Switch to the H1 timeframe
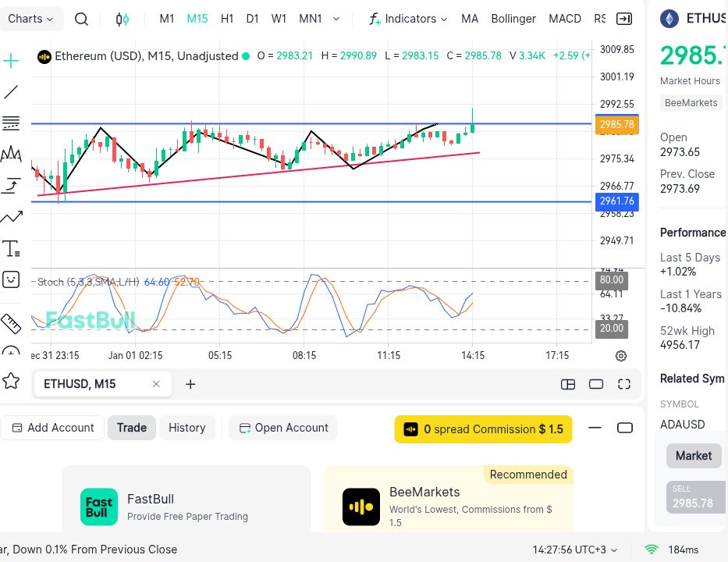Viewport: 728px width, 562px height. tap(227, 19)
